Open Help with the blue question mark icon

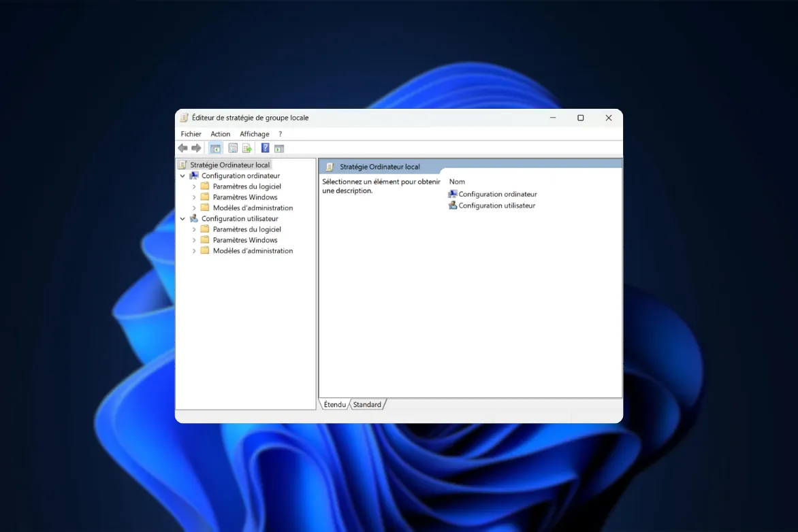[x=265, y=148]
